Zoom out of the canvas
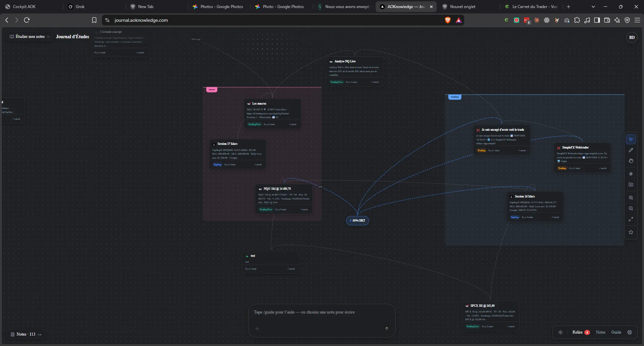This screenshot has width=644, height=346. (x=631, y=209)
